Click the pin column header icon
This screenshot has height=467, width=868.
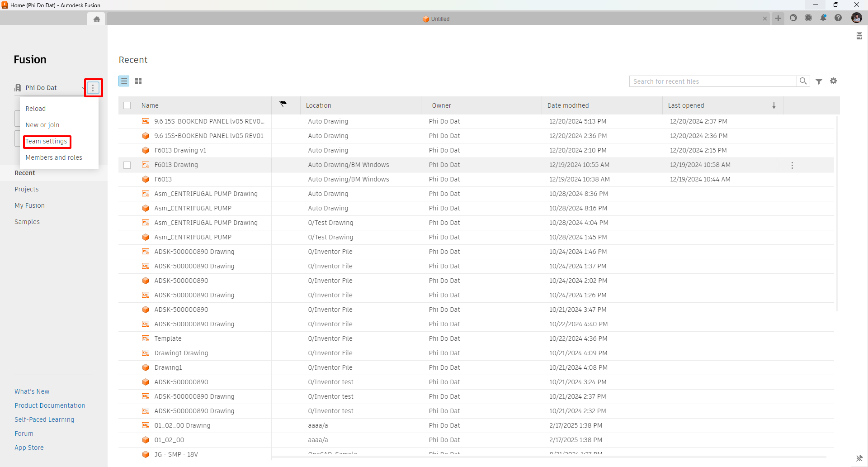283,104
